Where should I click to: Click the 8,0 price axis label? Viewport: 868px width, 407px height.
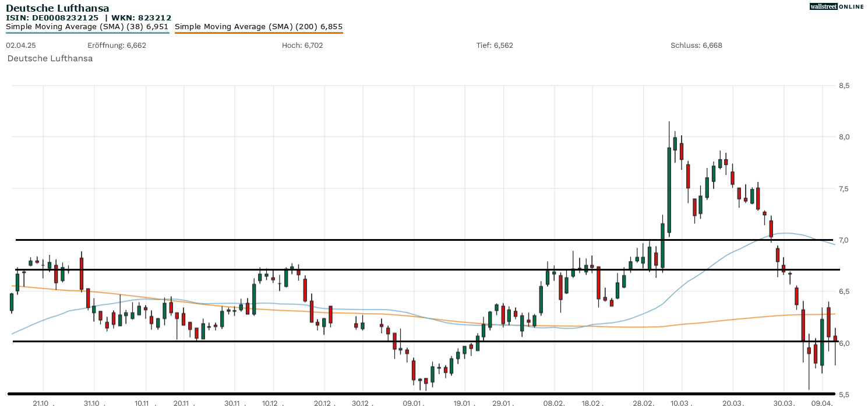pos(844,137)
